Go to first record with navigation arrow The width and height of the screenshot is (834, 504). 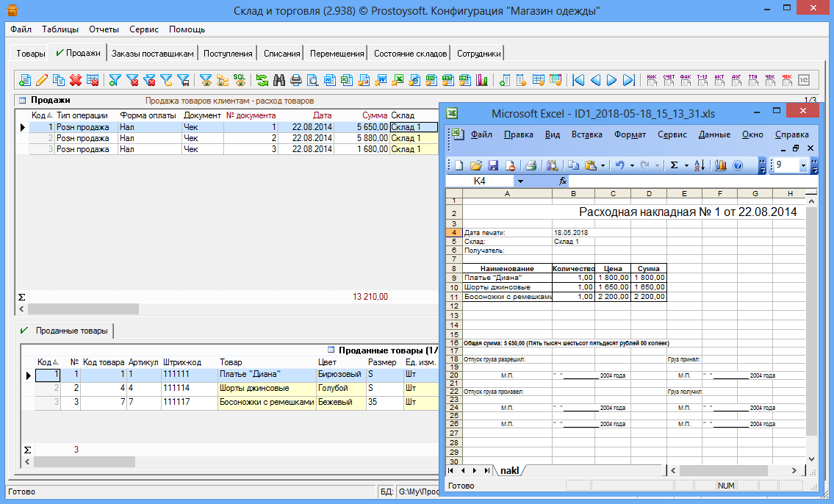click(578, 80)
